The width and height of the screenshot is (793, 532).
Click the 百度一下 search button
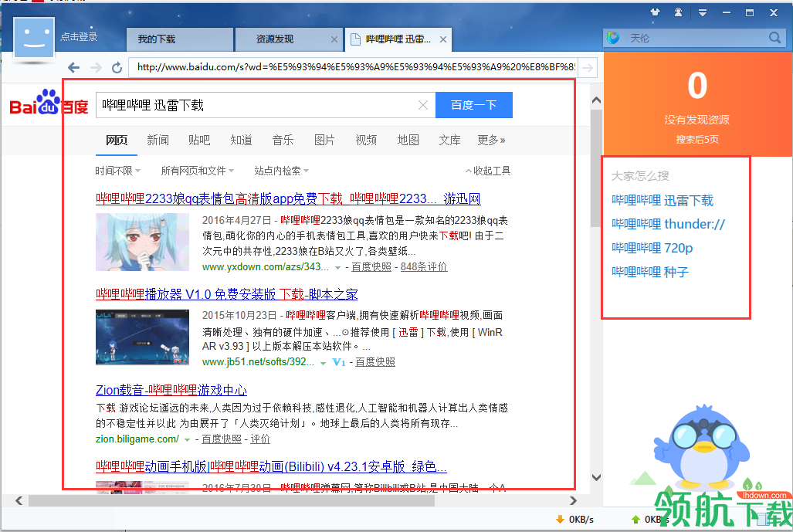[x=474, y=105]
